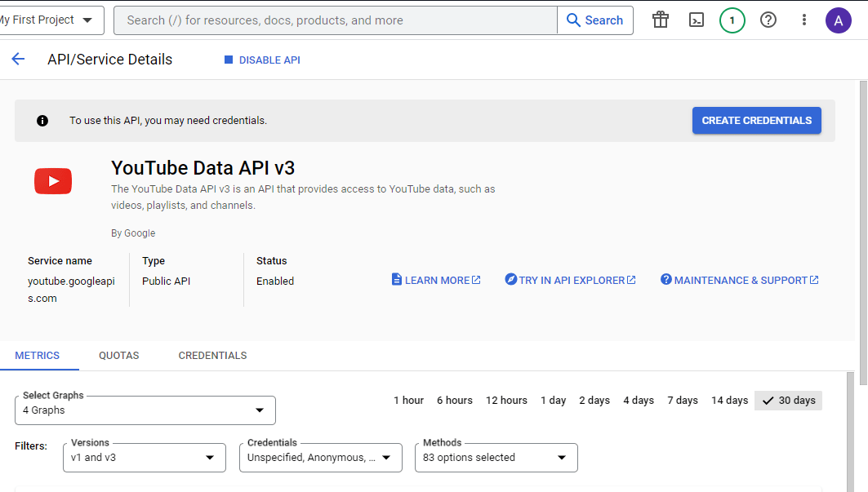Switch to the Credentials tab
This screenshot has height=492, width=868.
[x=212, y=356]
